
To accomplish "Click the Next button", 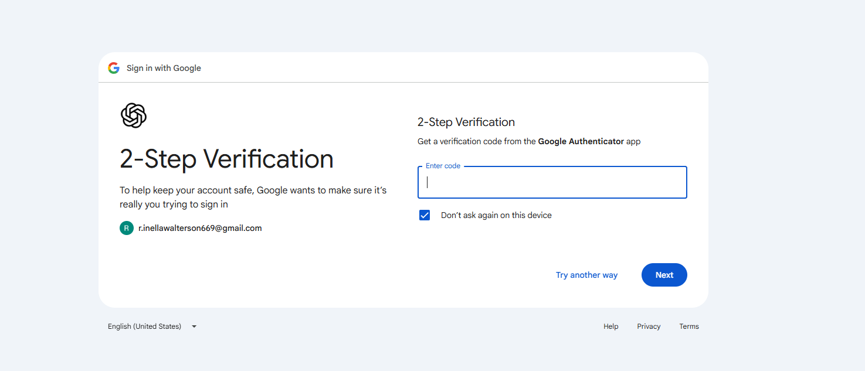I will pos(664,275).
